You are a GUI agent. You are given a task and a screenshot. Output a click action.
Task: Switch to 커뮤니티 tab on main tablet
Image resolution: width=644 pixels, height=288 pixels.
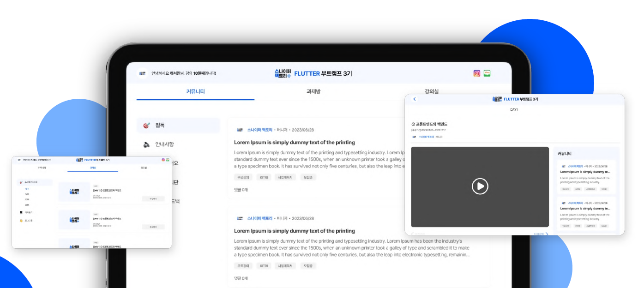(x=195, y=91)
